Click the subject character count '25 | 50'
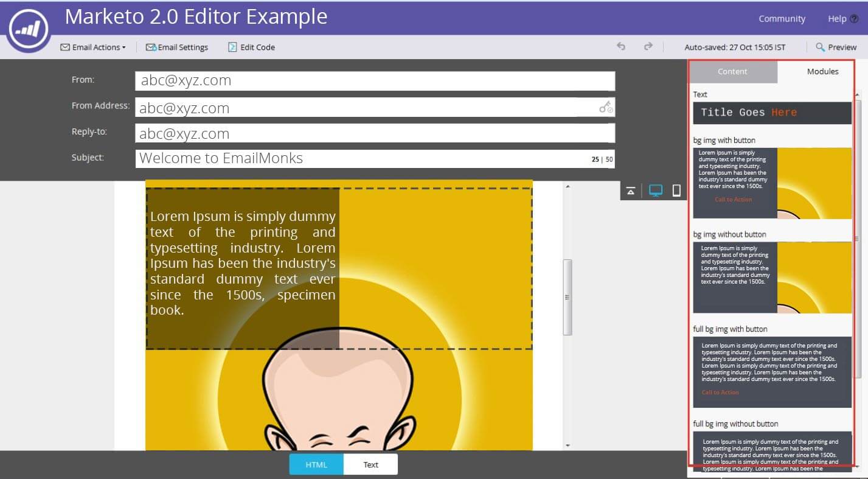This screenshot has width=868, height=479. (602, 159)
